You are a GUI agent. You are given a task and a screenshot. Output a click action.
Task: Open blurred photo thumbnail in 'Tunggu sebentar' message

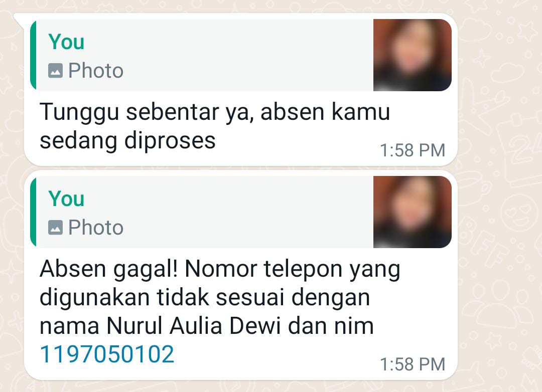[413, 55]
